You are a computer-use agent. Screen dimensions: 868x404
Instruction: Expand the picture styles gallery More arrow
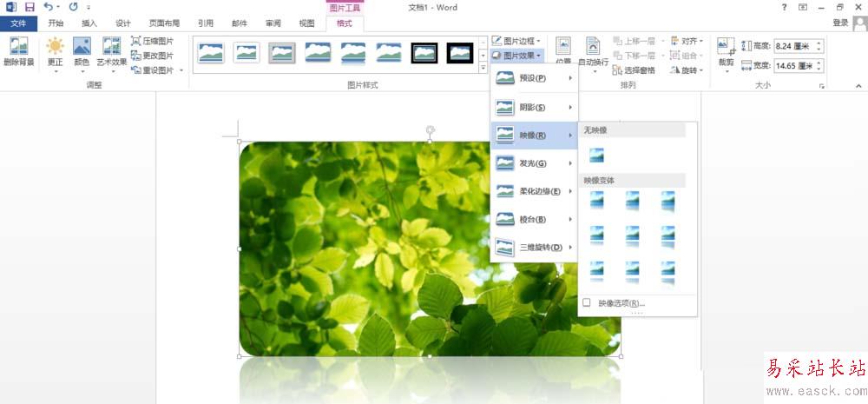point(483,68)
